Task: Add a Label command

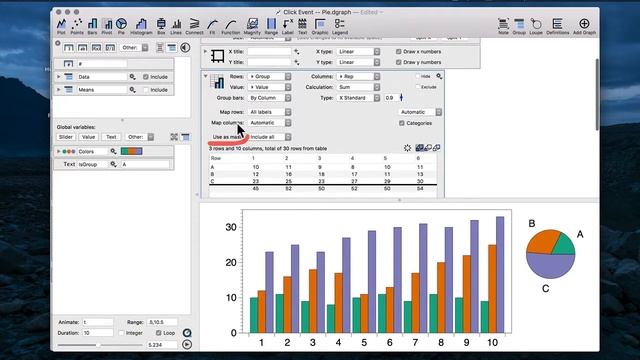Action: (x=288, y=26)
